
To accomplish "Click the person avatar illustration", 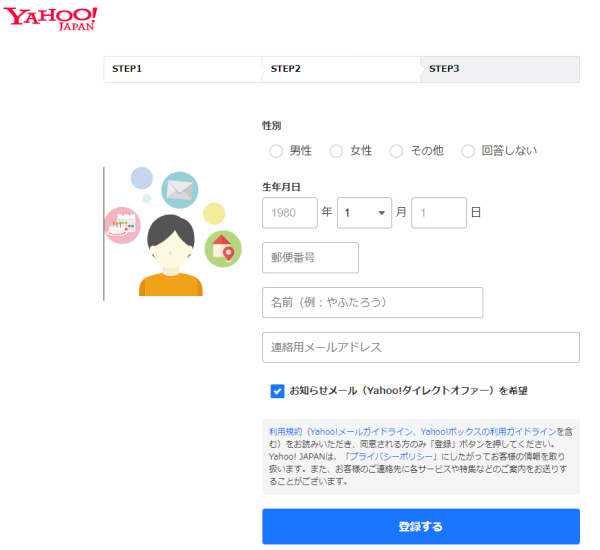I will (x=171, y=255).
